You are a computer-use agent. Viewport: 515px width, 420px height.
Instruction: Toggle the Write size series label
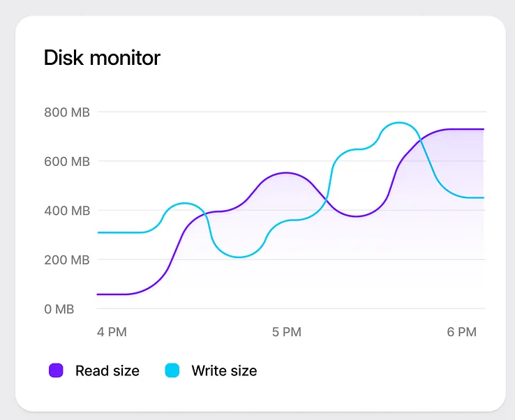224,371
